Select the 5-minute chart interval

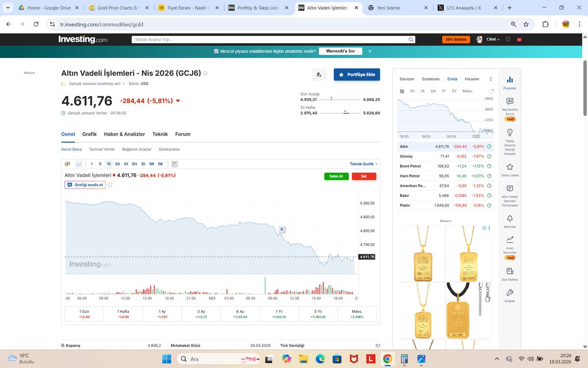pos(100,164)
